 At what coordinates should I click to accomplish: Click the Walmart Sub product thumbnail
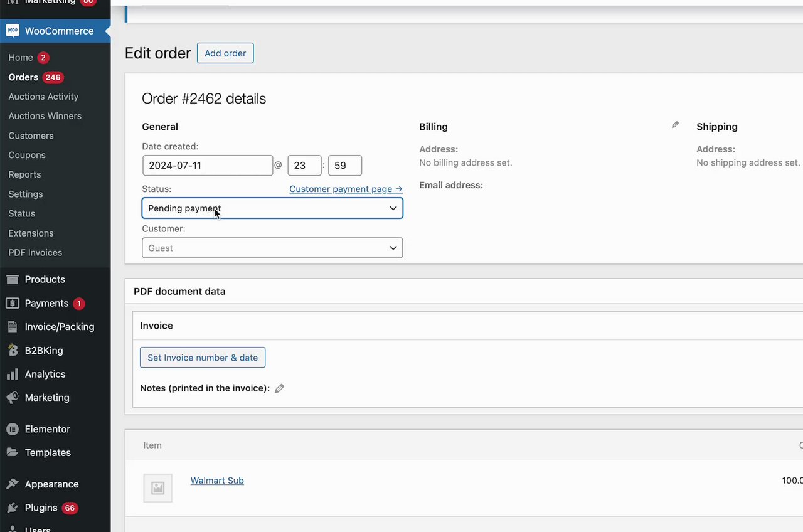point(157,487)
